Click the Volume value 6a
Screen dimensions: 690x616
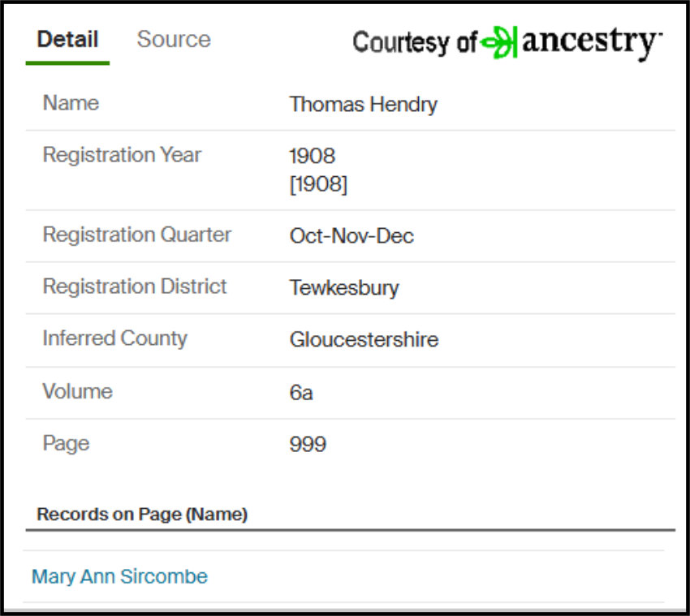tap(301, 393)
